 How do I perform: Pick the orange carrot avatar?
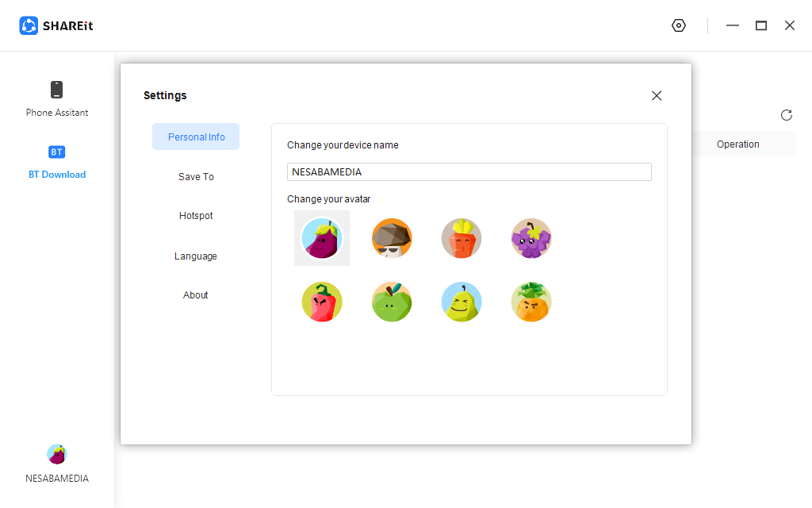tap(462, 238)
